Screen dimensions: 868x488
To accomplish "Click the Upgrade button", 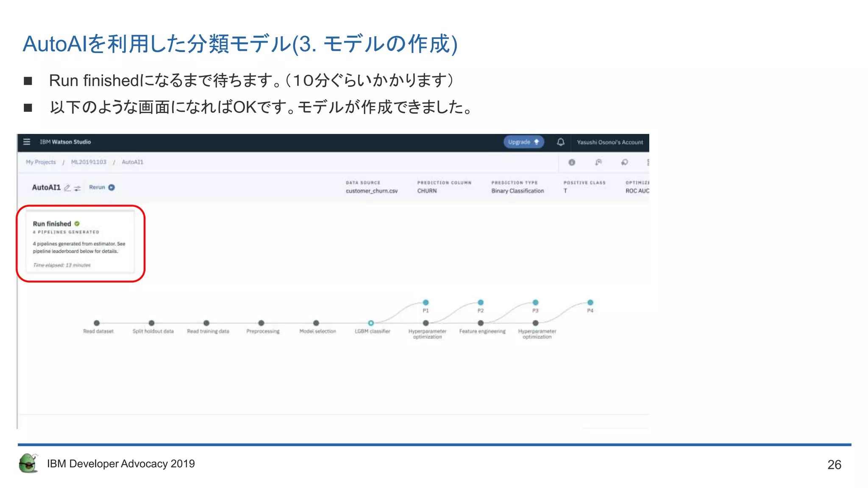I will point(523,142).
